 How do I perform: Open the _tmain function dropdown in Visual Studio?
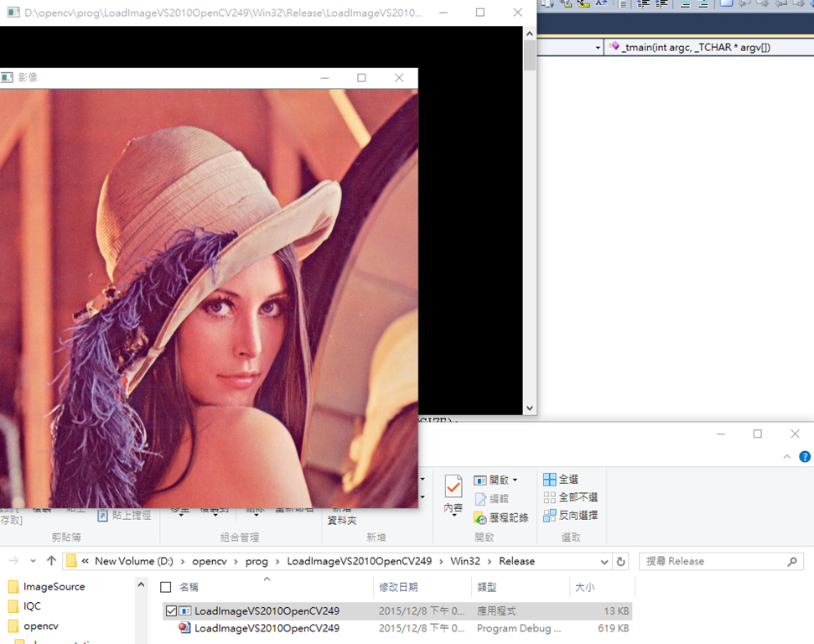coord(709,47)
